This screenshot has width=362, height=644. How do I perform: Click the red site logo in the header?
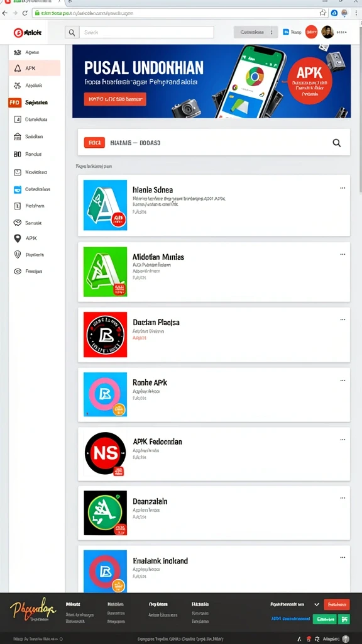(28, 33)
